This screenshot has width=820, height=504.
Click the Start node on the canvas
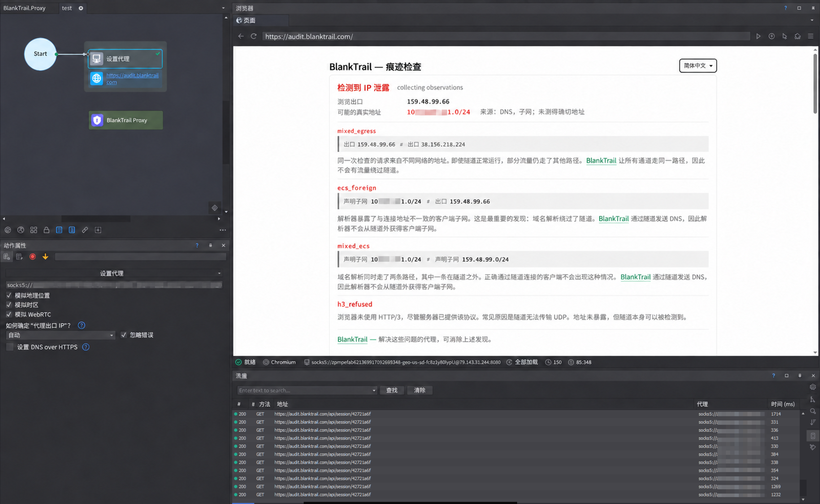[40, 54]
